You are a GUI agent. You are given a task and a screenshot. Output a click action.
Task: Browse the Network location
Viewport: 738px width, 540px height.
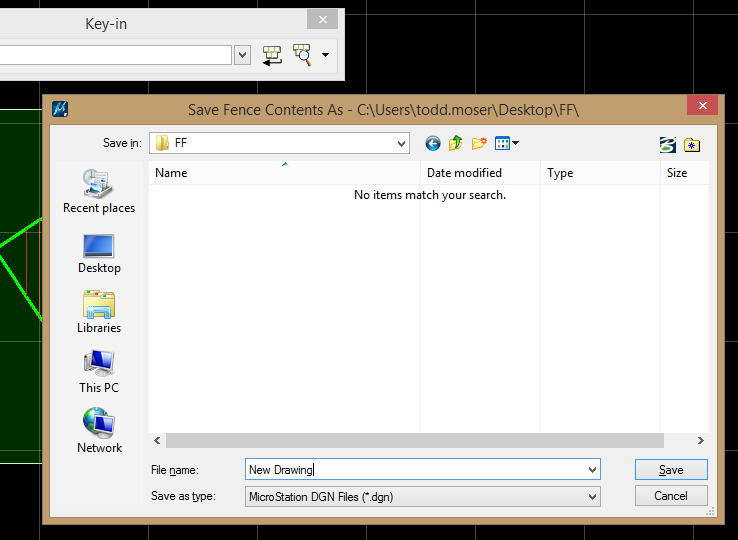pos(99,431)
